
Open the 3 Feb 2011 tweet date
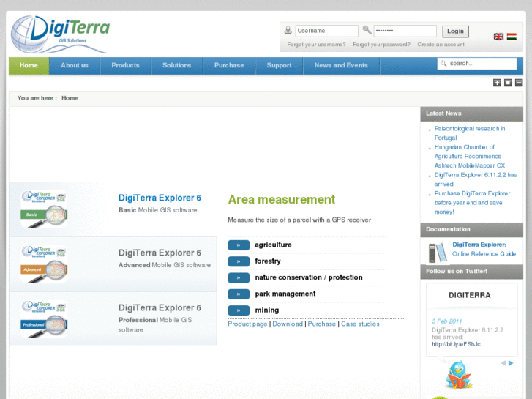coord(447,321)
